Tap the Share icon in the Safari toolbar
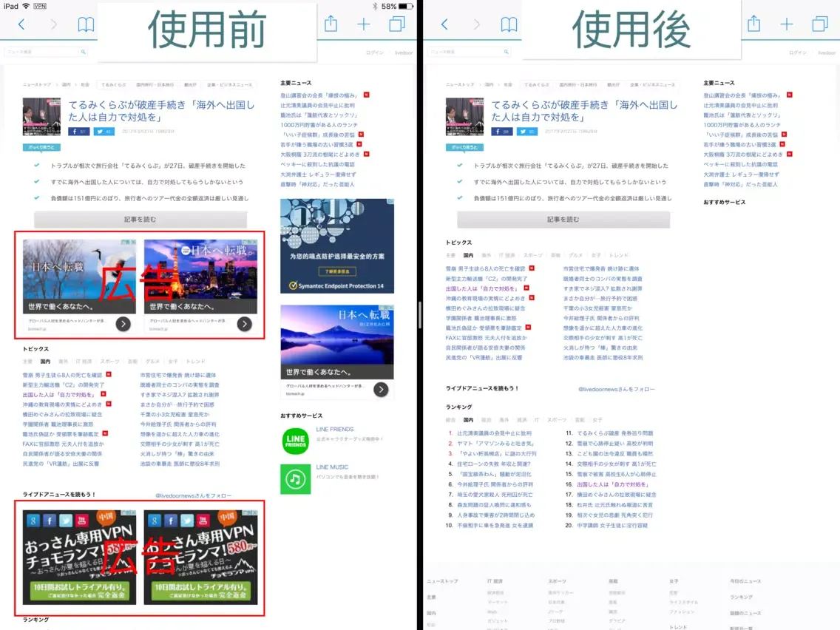Image resolution: width=840 pixels, height=630 pixels. 331,23
